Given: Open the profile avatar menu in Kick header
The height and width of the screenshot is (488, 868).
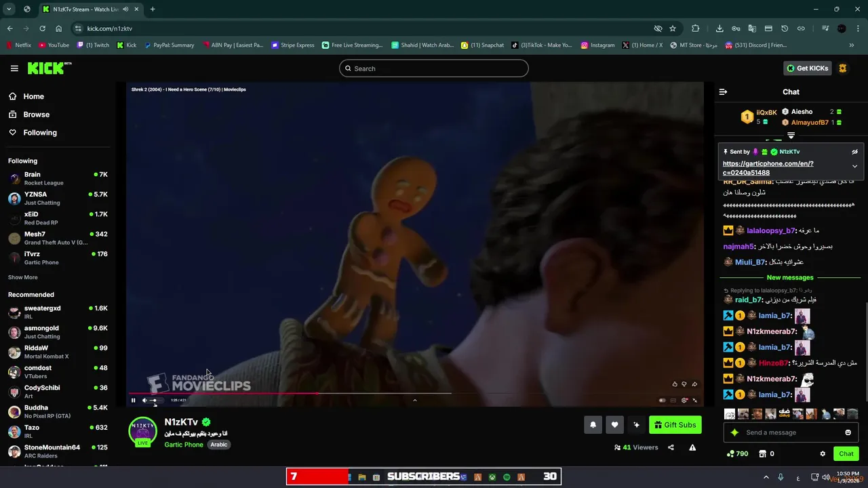Looking at the screenshot, I should click(x=843, y=68).
